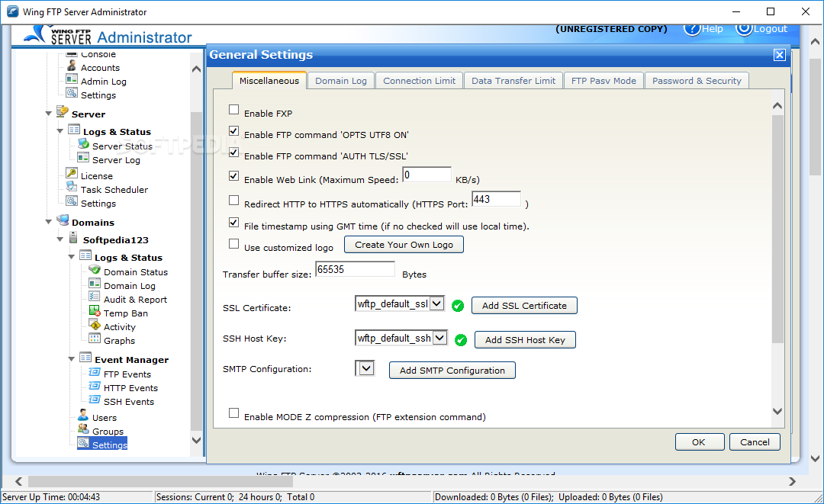Image resolution: width=824 pixels, height=504 pixels.
Task: Click the Server Status icon
Action: [x=83, y=144]
